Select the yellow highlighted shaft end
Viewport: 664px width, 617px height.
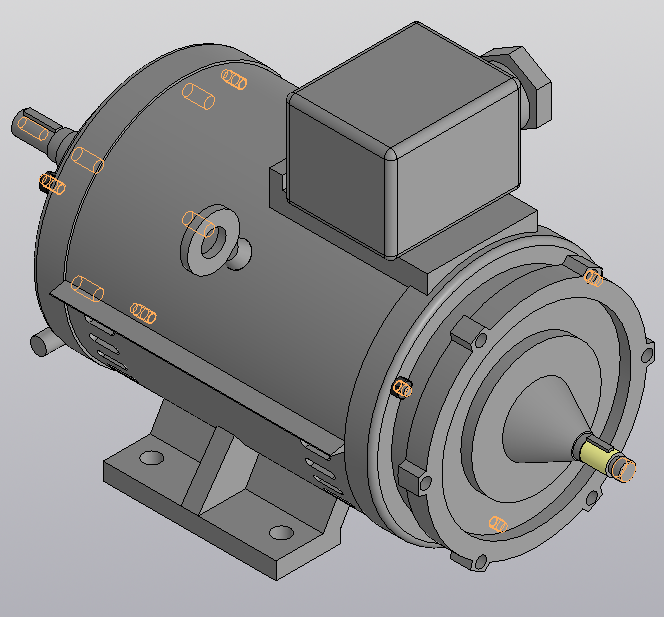pos(596,457)
